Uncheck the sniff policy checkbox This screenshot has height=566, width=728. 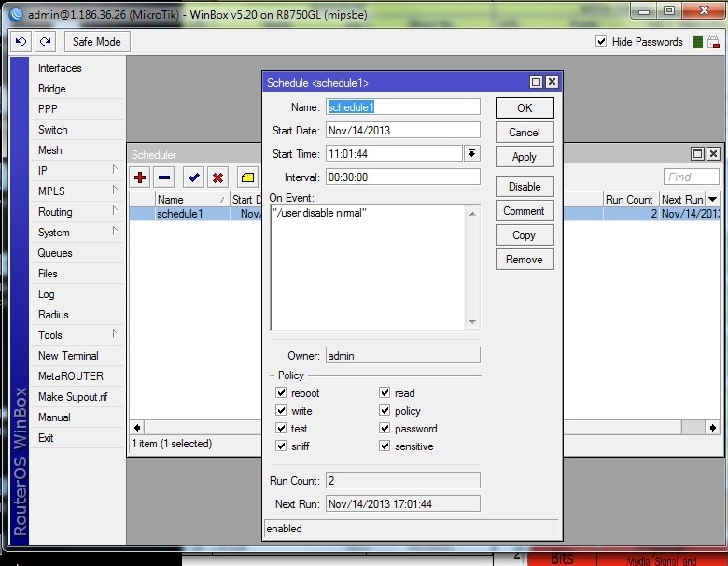click(281, 446)
